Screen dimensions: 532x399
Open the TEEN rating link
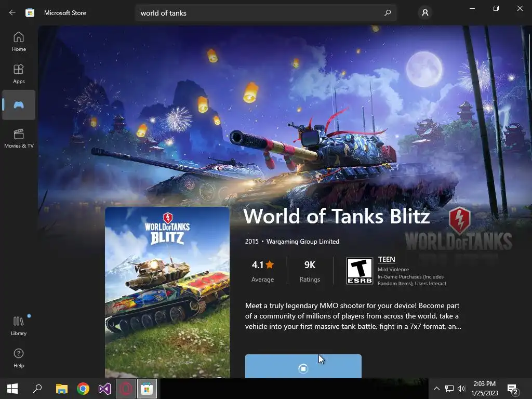pos(387,259)
